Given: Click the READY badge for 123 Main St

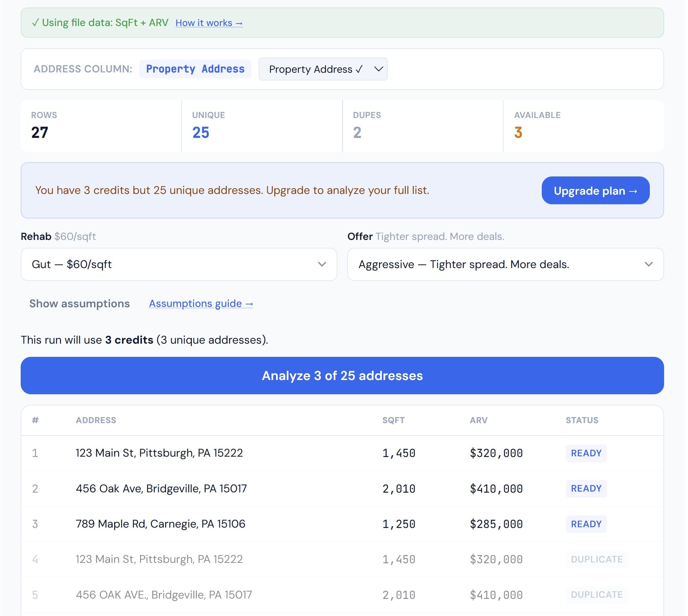Looking at the screenshot, I should coord(586,453).
